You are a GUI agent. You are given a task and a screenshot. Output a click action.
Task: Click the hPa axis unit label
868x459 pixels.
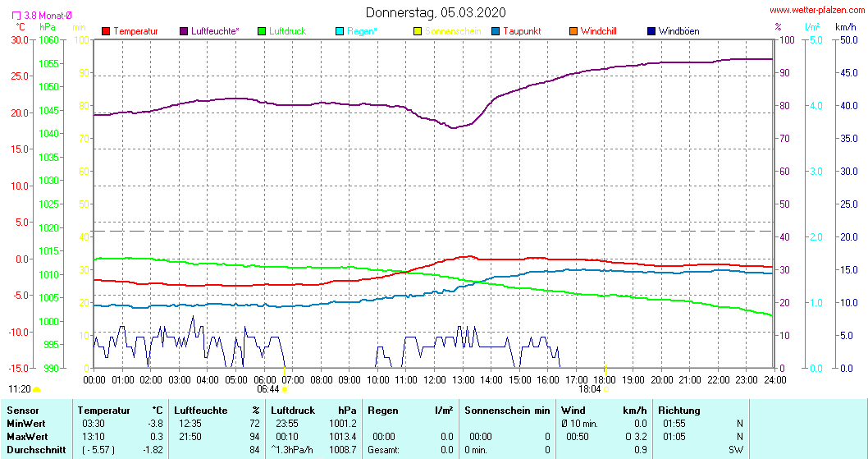click(48, 27)
